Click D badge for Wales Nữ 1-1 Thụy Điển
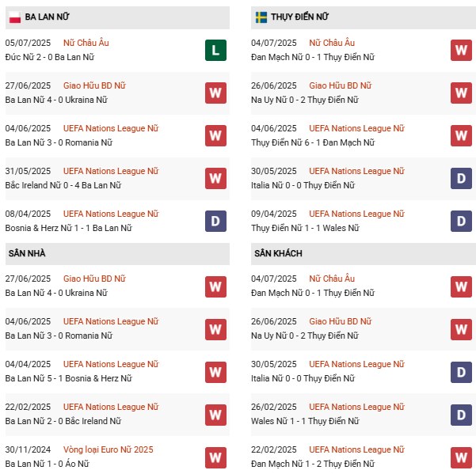This screenshot has height=474, width=476. coord(462,414)
